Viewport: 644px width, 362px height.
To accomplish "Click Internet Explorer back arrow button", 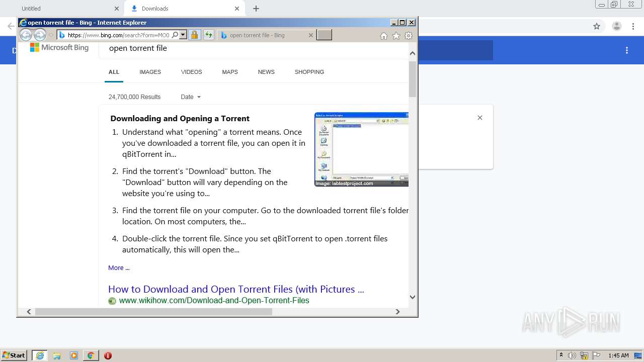I will 26,35.
